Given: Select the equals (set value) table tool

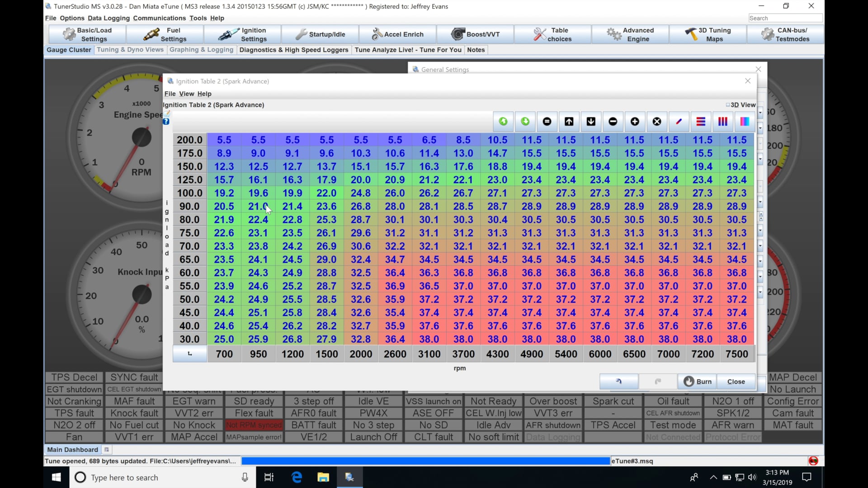Looking at the screenshot, I should pos(547,121).
